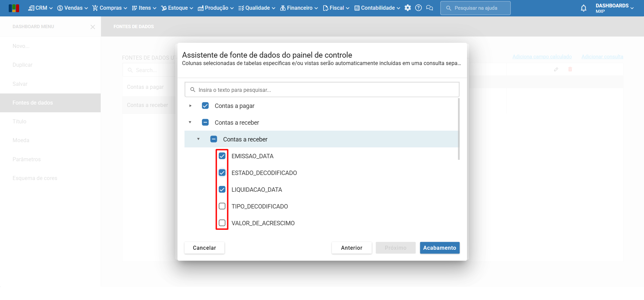644x300 pixels.
Task: Click the help question mark icon
Action: [418, 8]
